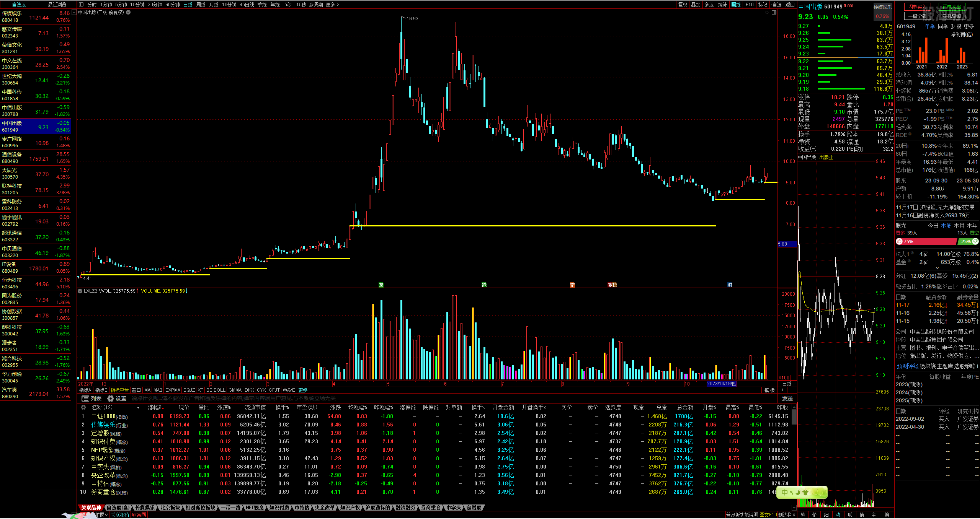Expand 更多 time period options

point(332,5)
